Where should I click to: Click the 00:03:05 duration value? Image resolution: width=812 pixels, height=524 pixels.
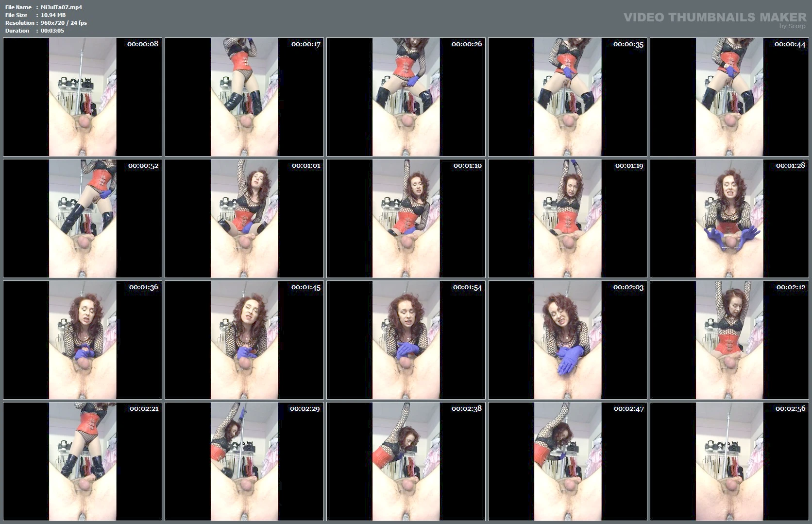pyautogui.click(x=52, y=31)
